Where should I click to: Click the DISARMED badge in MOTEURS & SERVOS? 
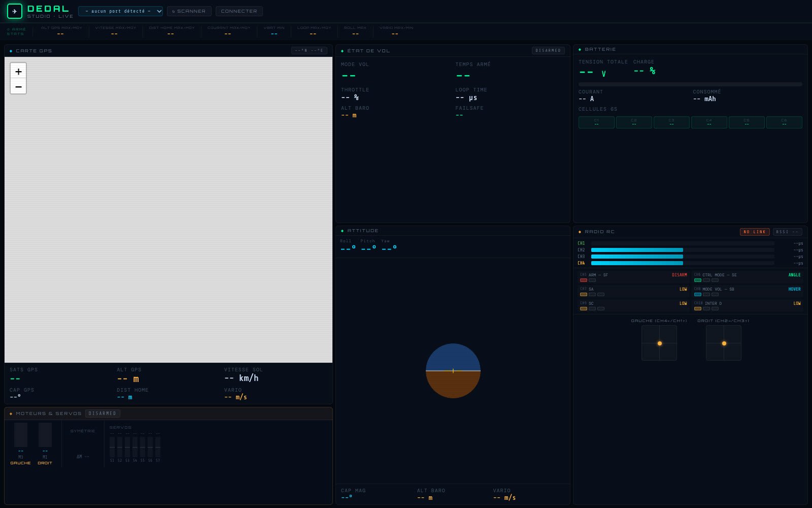point(103,414)
